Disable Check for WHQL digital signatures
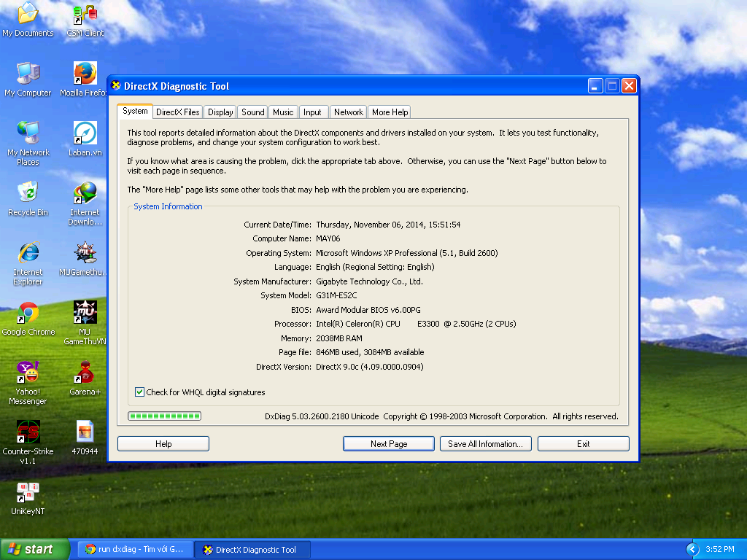 point(139,392)
